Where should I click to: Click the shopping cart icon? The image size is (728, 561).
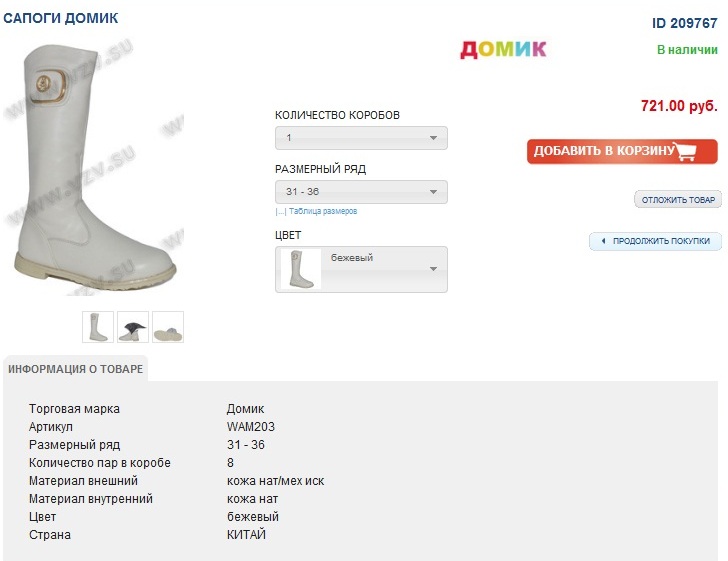685,152
